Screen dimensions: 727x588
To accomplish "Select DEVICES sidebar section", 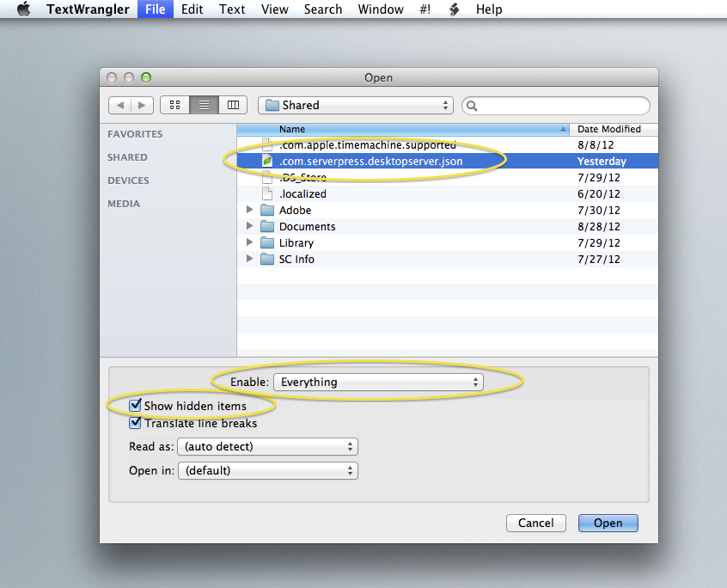I will (128, 181).
